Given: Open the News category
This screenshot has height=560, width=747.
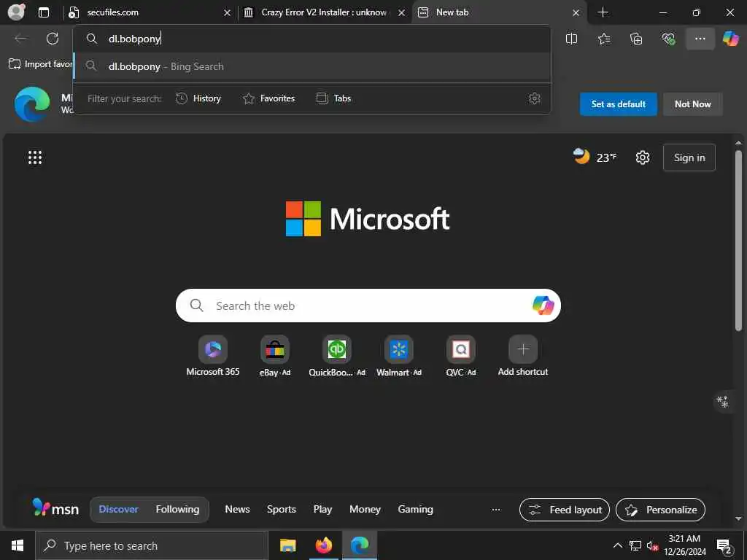Looking at the screenshot, I should tap(237, 509).
